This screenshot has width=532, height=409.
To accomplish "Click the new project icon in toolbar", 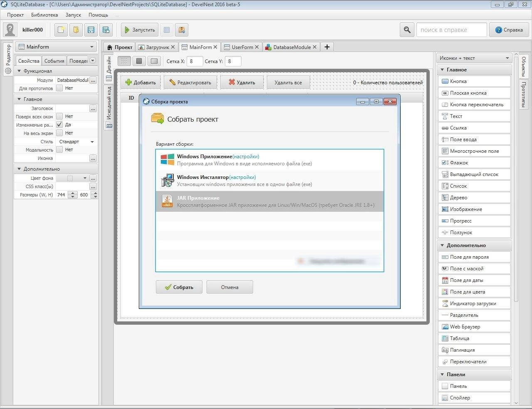I will tap(61, 30).
